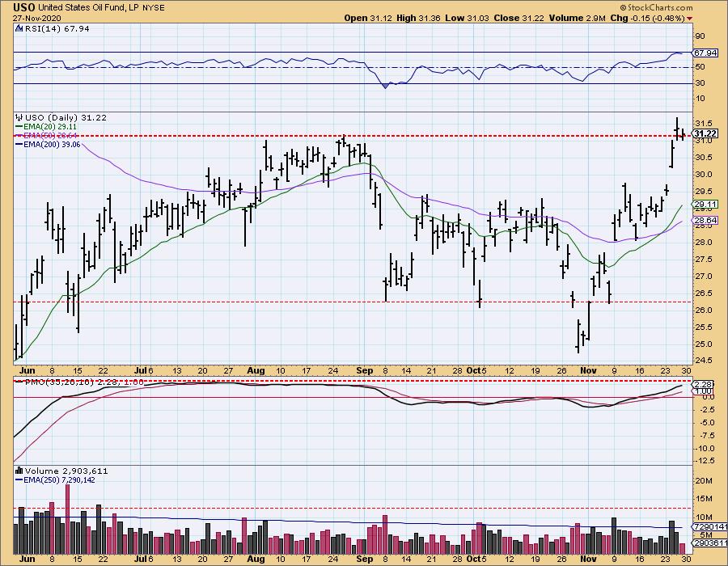Image resolution: width=728 pixels, height=566 pixels.
Task: Click the 31.22 last price tag on axis
Action: [705, 133]
